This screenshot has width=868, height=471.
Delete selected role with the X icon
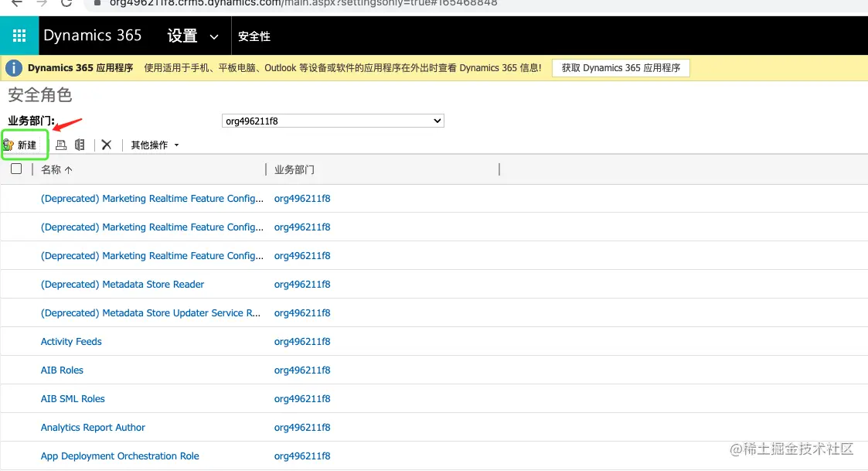click(x=107, y=145)
